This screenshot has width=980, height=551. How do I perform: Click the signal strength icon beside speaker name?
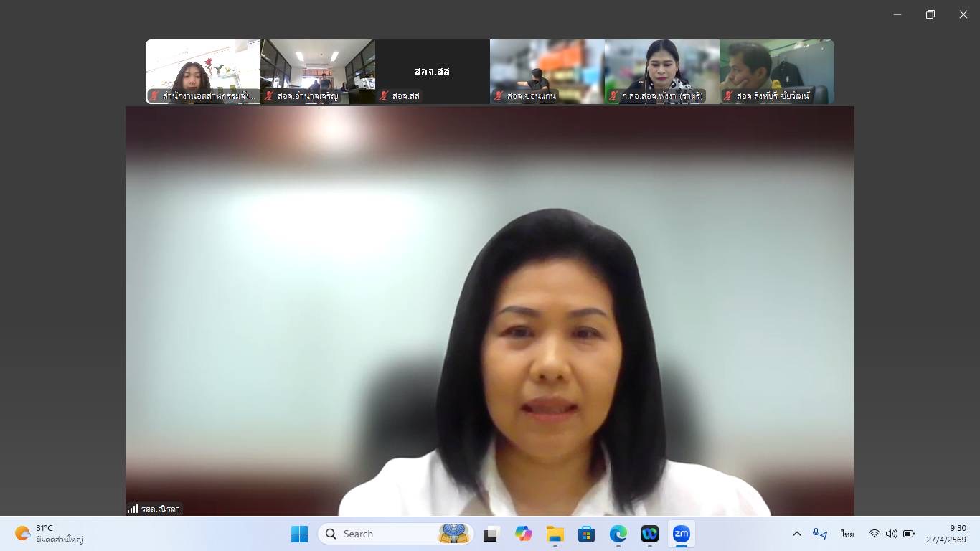133,509
